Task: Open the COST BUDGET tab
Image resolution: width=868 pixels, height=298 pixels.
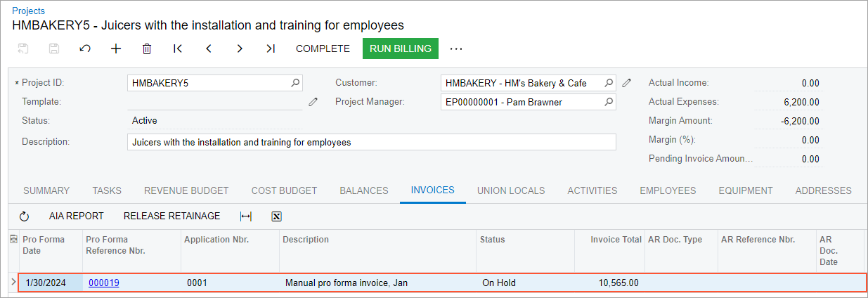Action: coord(284,190)
